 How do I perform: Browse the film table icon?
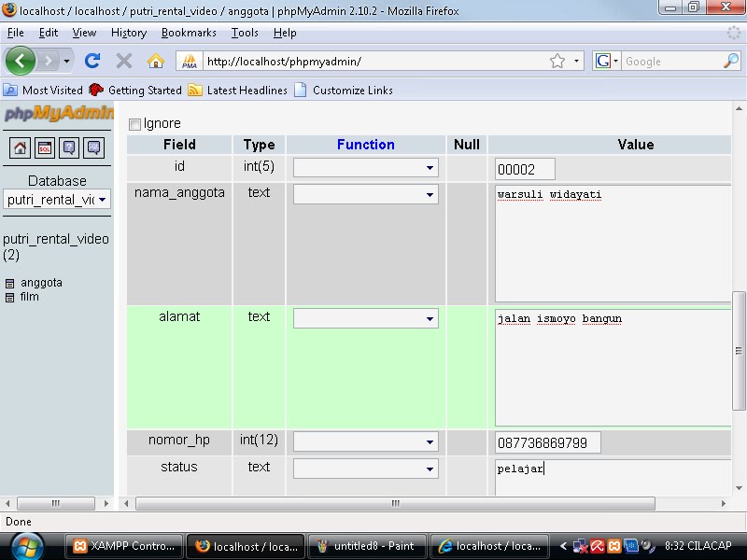click(9, 298)
